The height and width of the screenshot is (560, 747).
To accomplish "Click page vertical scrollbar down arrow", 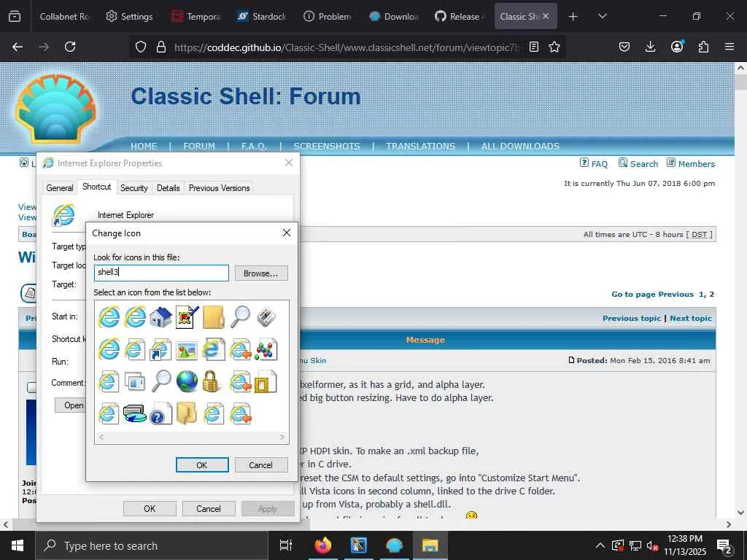I will (740, 513).
